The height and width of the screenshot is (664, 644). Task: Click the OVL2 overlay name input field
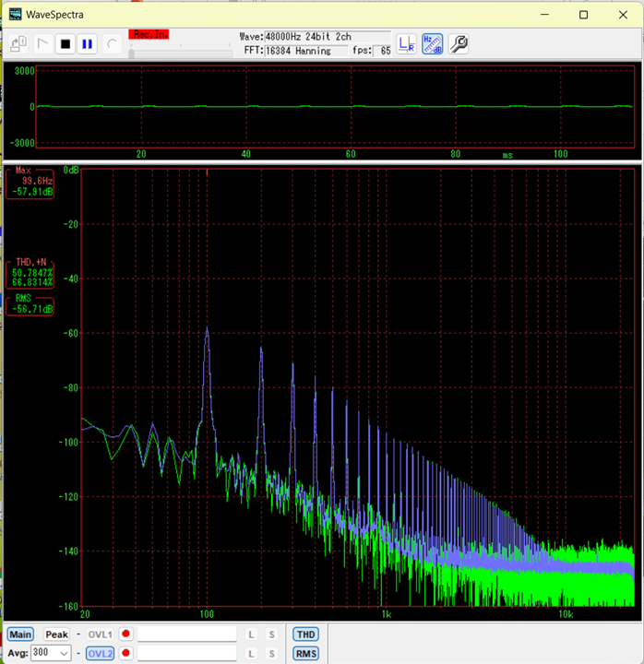[x=187, y=654]
